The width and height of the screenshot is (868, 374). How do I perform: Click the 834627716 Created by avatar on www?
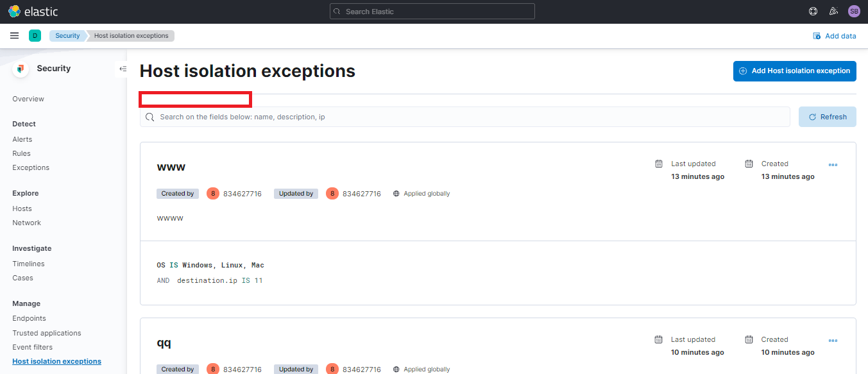[212, 193]
